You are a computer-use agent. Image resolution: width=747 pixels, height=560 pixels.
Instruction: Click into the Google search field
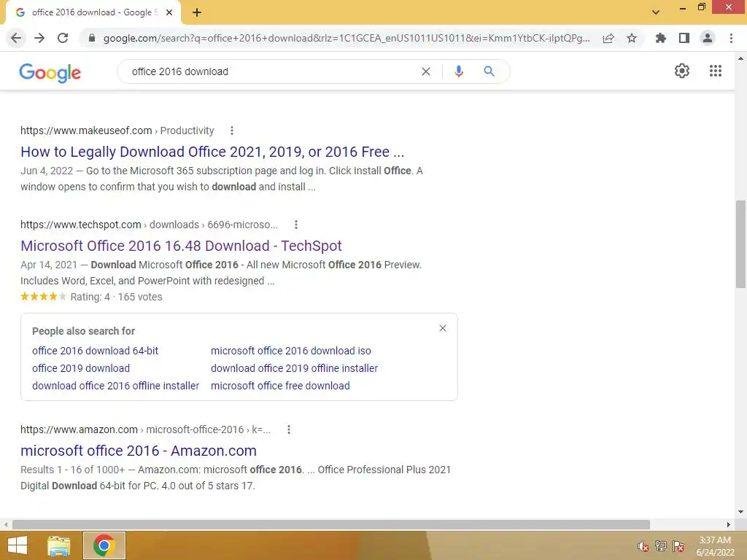[x=271, y=71]
